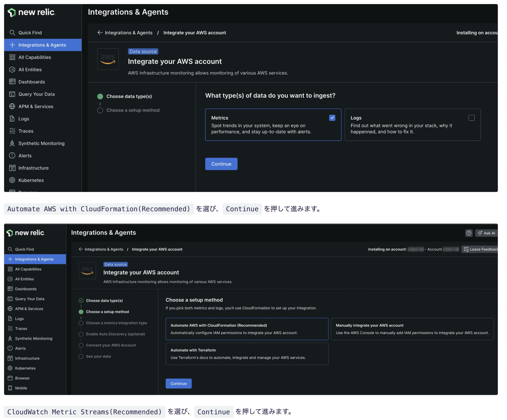
Task: Click the Query Your Data icon in top sidebar
Action: point(12,94)
